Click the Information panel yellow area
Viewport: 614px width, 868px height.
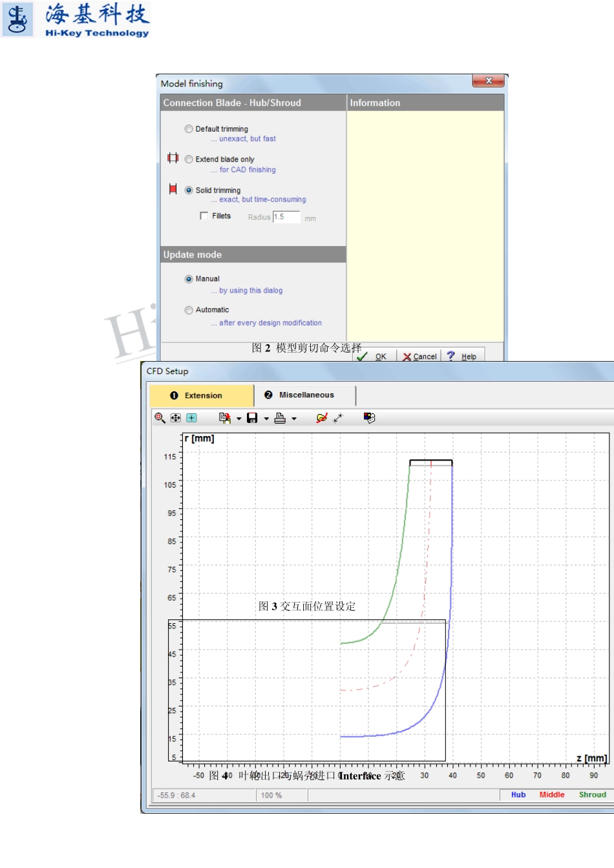(425, 226)
